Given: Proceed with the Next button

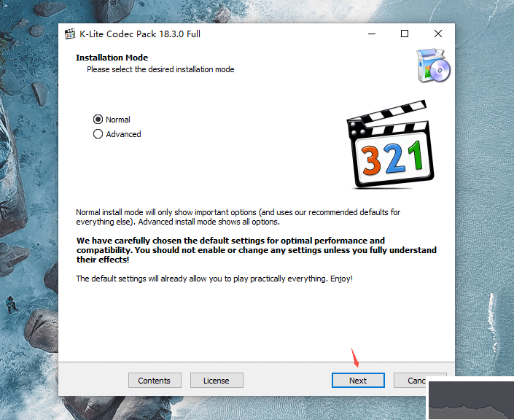Looking at the screenshot, I should pos(358,381).
